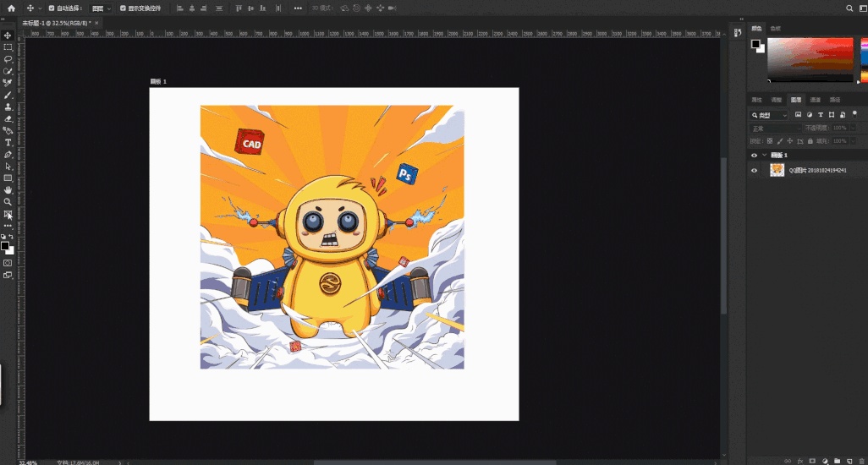Open the layer filter type dropdown
868x465 pixels.
point(769,115)
